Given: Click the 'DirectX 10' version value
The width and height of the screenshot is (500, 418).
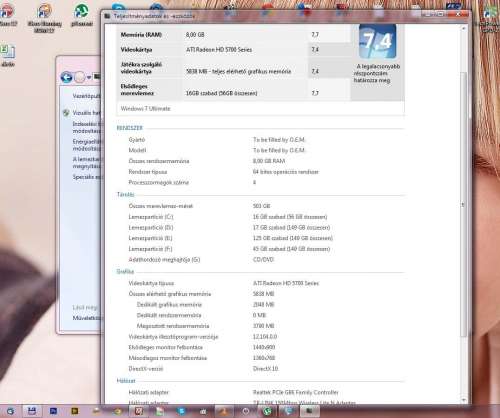Looking at the screenshot, I should click(x=265, y=369).
